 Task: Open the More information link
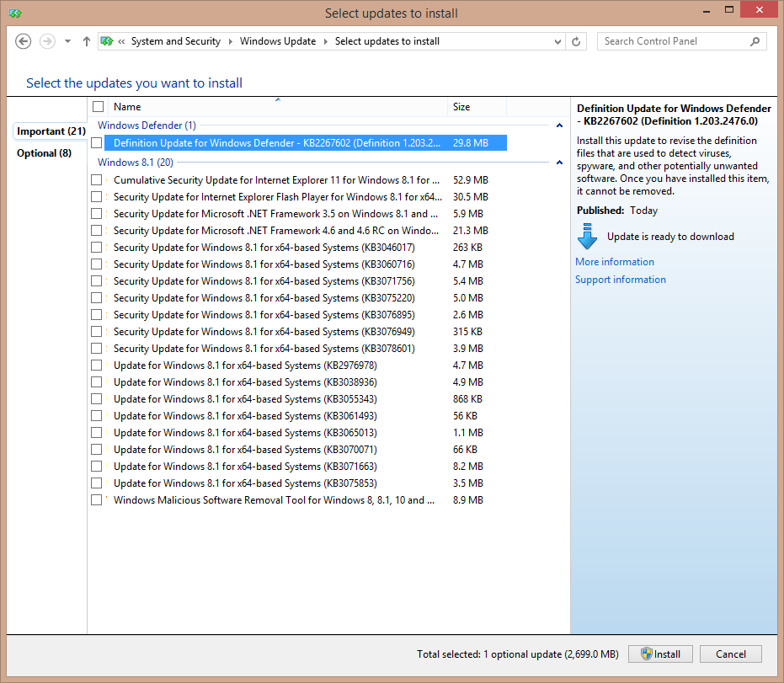pos(615,262)
